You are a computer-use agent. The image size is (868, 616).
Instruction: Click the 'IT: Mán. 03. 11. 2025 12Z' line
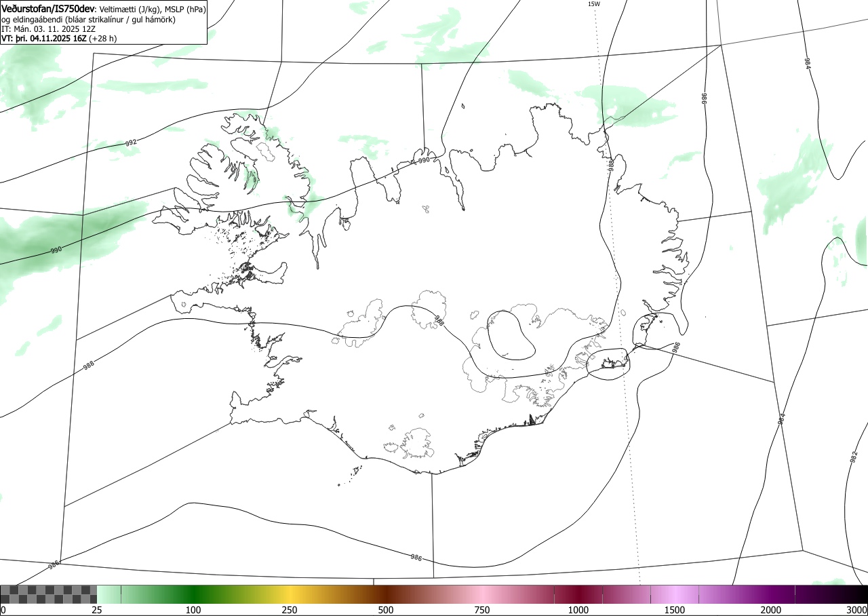[x=47, y=29]
